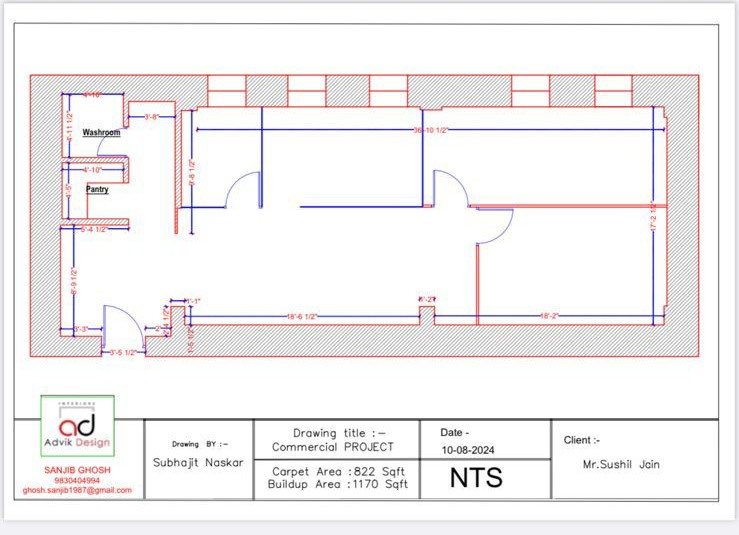739x535 pixels.
Task: Click the Advik Design logo
Action: point(77,426)
